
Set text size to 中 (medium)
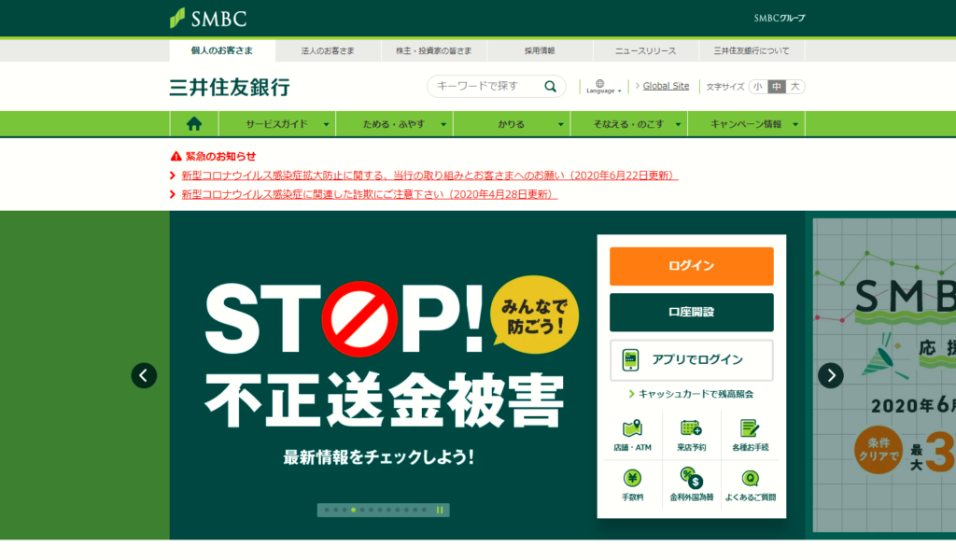pos(776,87)
